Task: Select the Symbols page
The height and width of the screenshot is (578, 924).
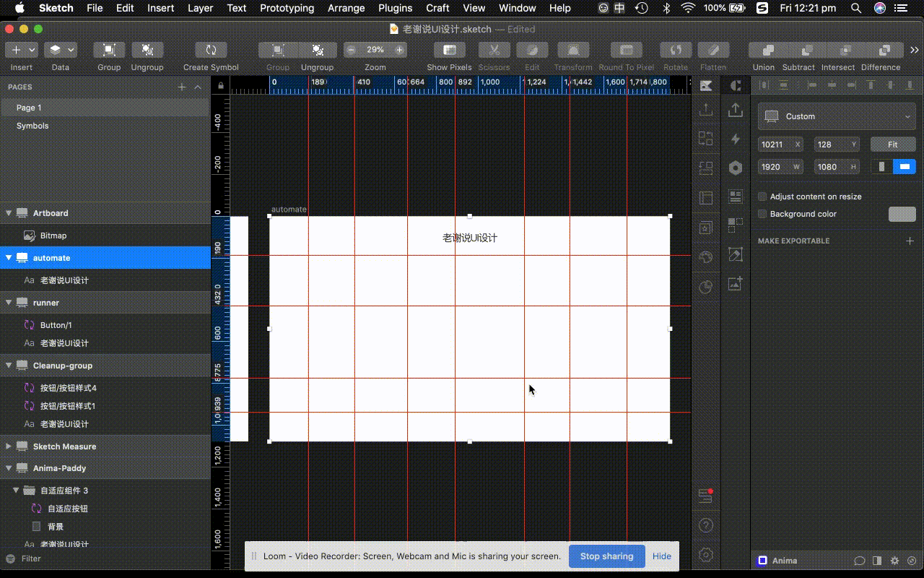Action: [x=105, y=126]
